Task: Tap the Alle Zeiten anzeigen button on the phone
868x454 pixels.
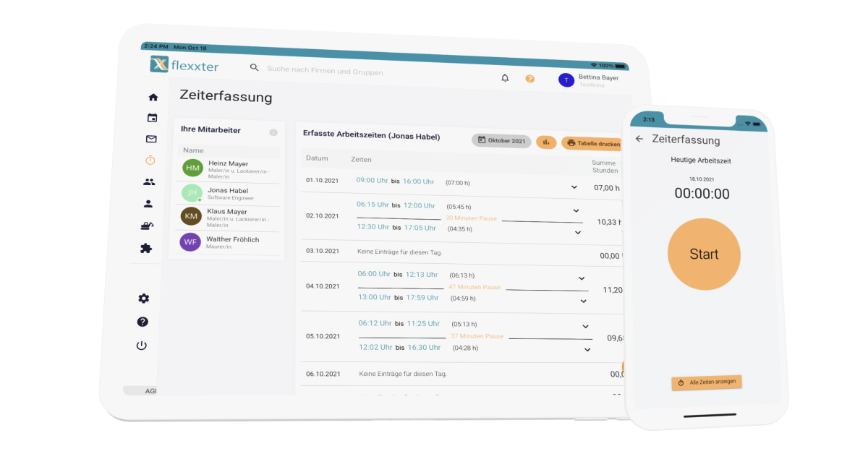Action: coord(707,382)
